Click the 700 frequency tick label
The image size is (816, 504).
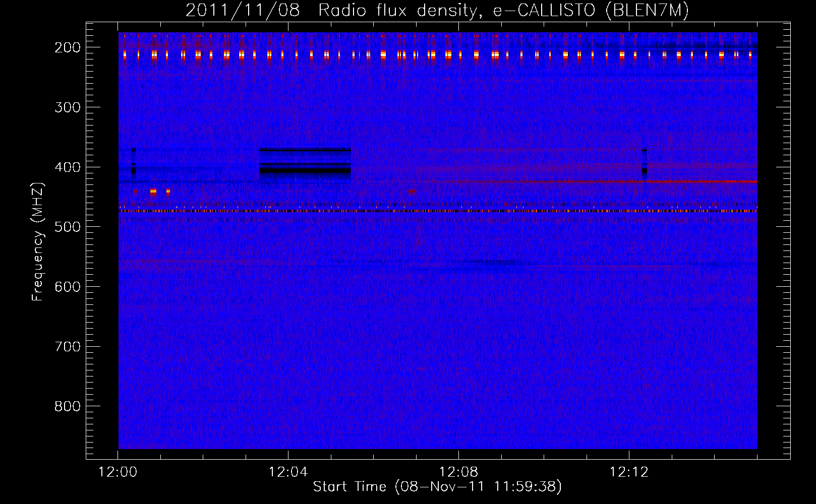(x=67, y=346)
